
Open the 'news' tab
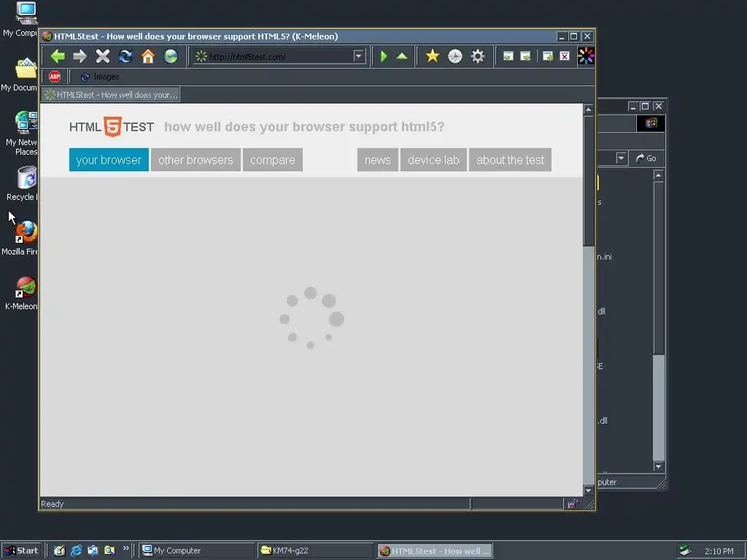(377, 160)
